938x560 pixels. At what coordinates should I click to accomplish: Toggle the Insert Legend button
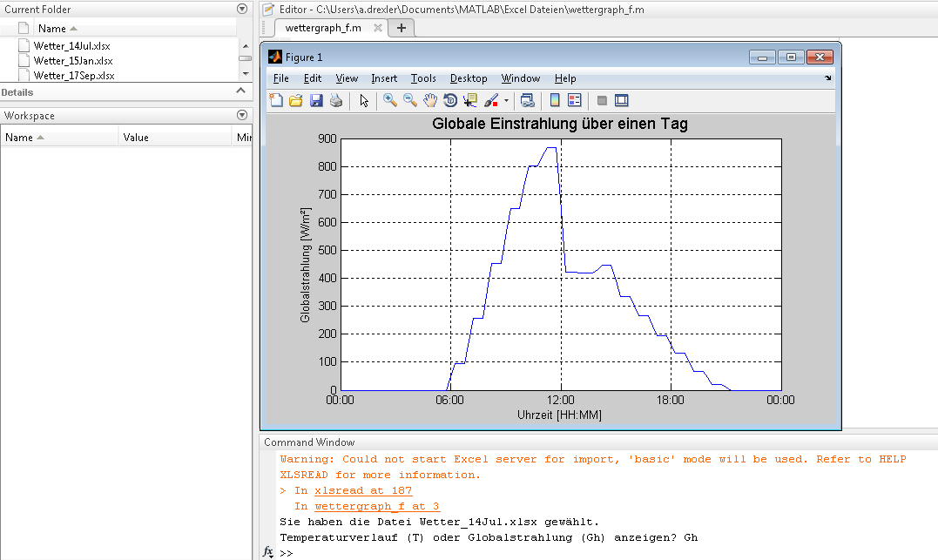[574, 101]
